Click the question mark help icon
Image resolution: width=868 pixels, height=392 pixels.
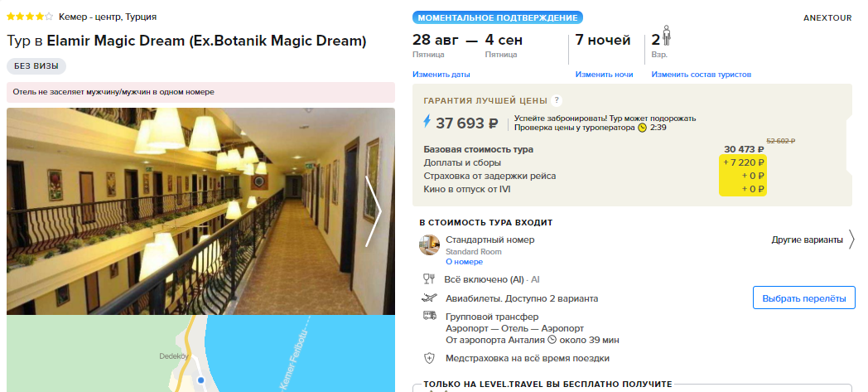557,101
